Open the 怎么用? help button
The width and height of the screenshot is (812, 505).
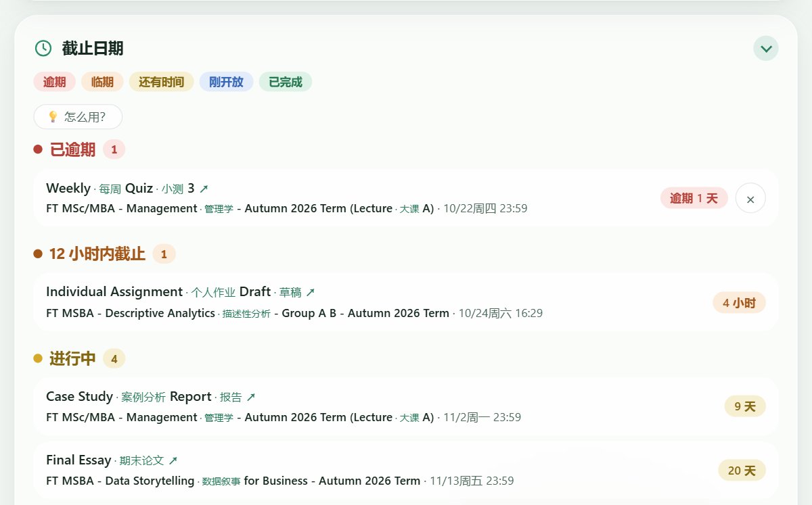point(78,117)
